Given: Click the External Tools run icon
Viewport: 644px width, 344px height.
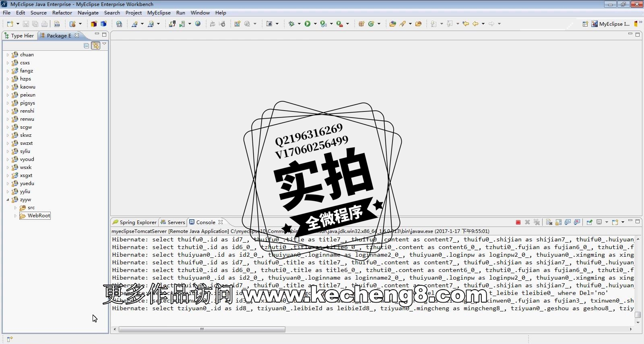Looking at the screenshot, I should click(340, 24).
